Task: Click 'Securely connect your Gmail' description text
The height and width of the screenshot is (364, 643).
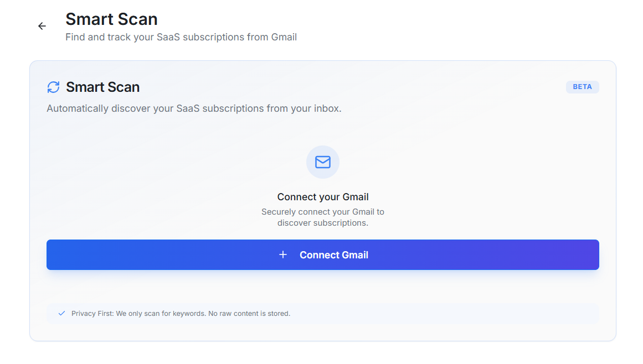Action: click(323, 211)
